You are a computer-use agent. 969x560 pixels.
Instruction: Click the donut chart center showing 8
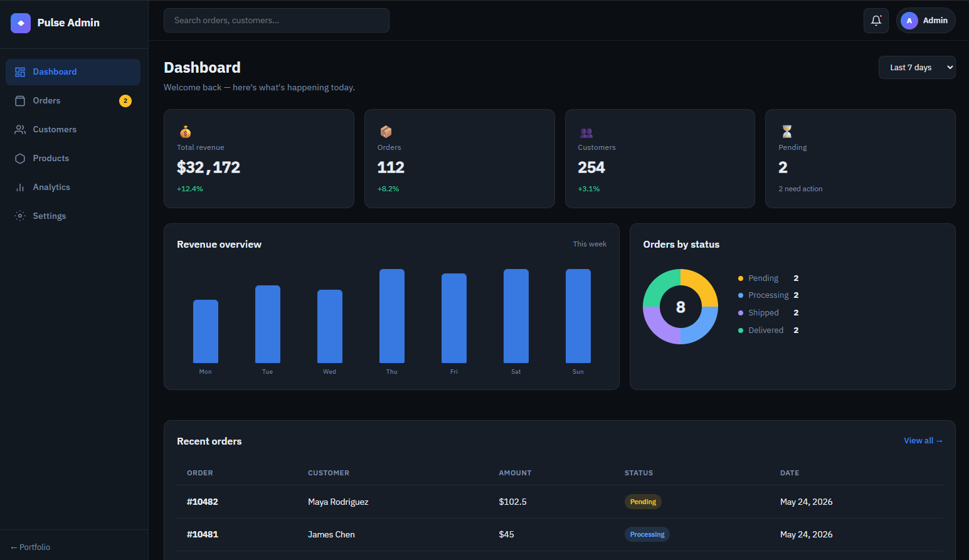point(680,307)
